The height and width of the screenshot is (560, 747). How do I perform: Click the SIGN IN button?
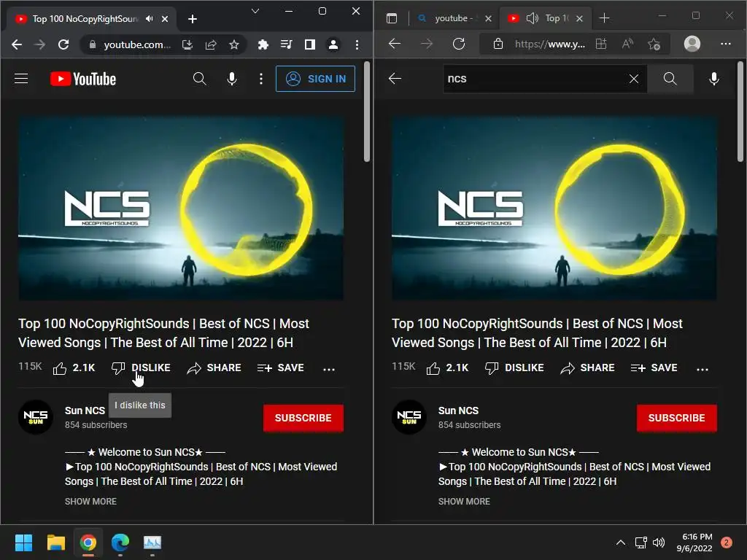(x=315, y=79)
